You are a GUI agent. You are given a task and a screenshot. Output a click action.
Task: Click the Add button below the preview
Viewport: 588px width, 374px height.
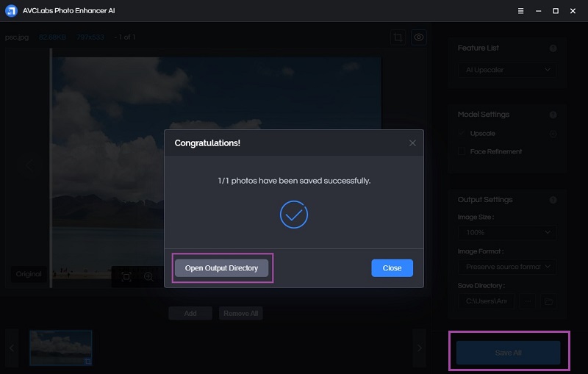190,313
